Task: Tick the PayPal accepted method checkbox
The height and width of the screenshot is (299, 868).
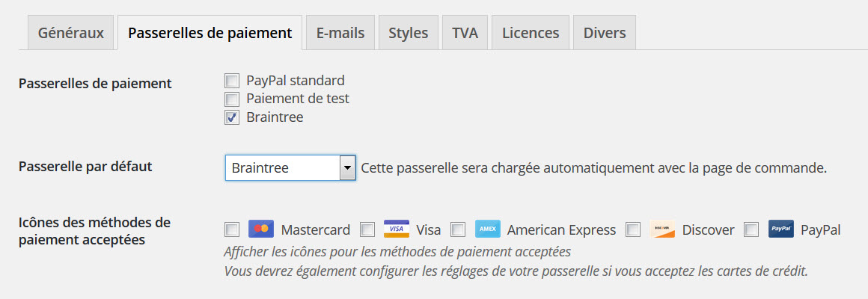Action: [752, 229]
